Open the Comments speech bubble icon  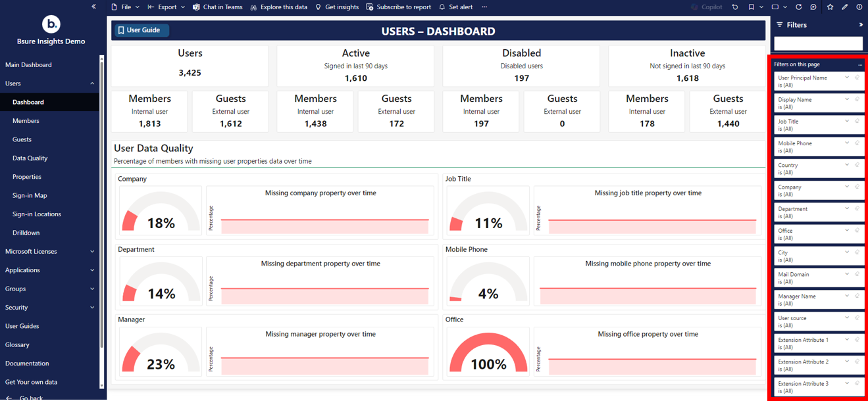click(813, 7)
